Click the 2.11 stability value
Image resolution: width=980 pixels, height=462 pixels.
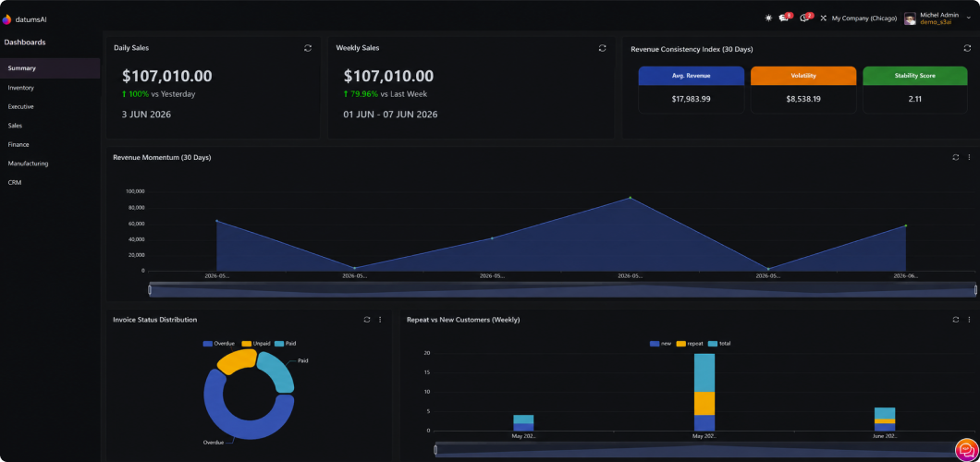click(x=915, y=99)
